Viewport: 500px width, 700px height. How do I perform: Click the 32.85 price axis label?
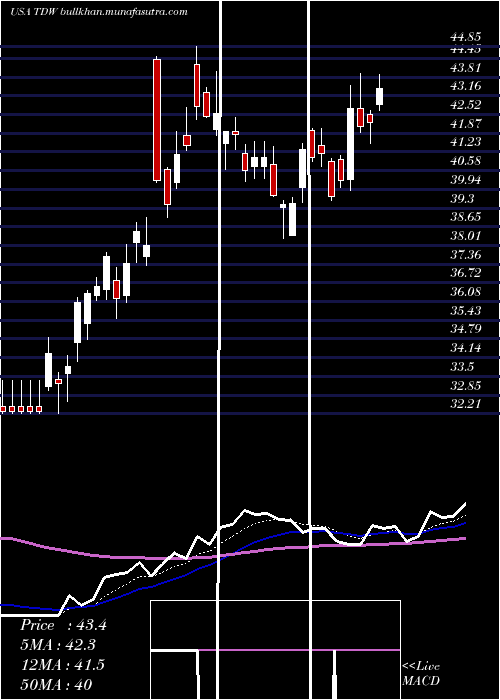coord(466,385)
